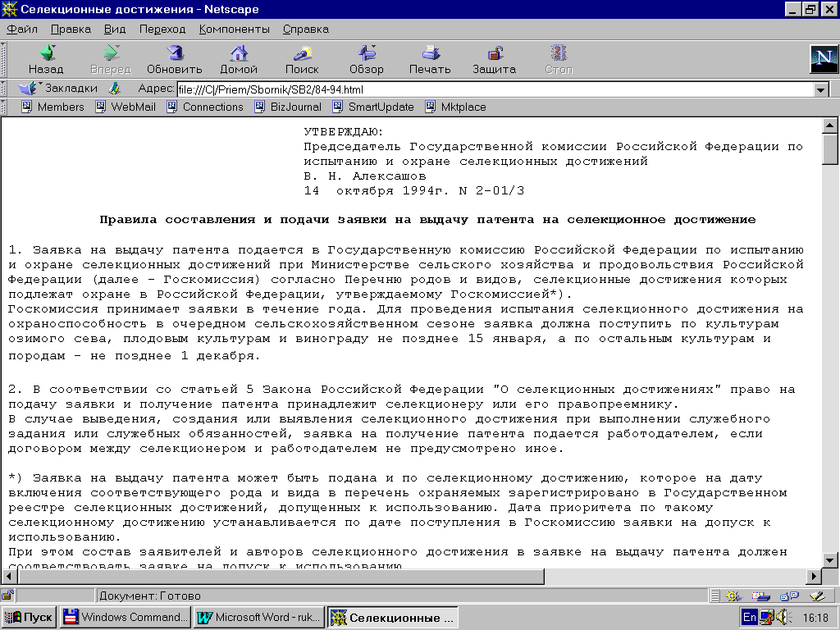Show security info via Защита button
This screenshot has height=630, width=840.
click(x=495, y=59)
